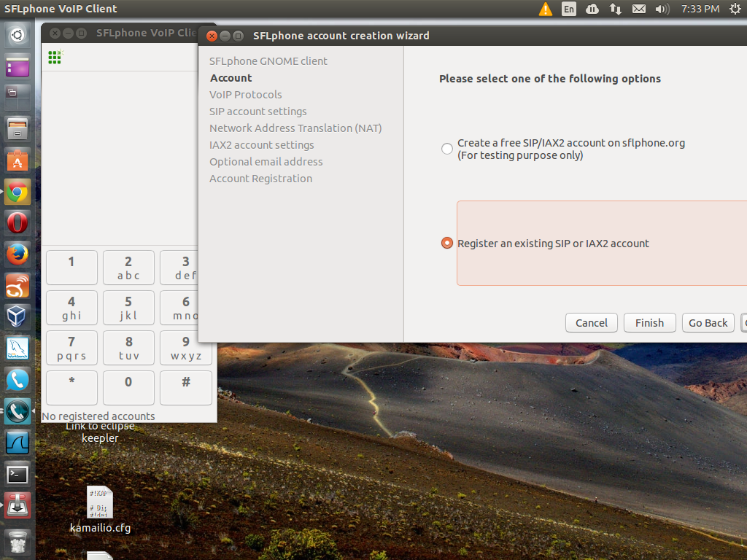
Task: Open the session gear menu
Action: click(x=736, y=10)
